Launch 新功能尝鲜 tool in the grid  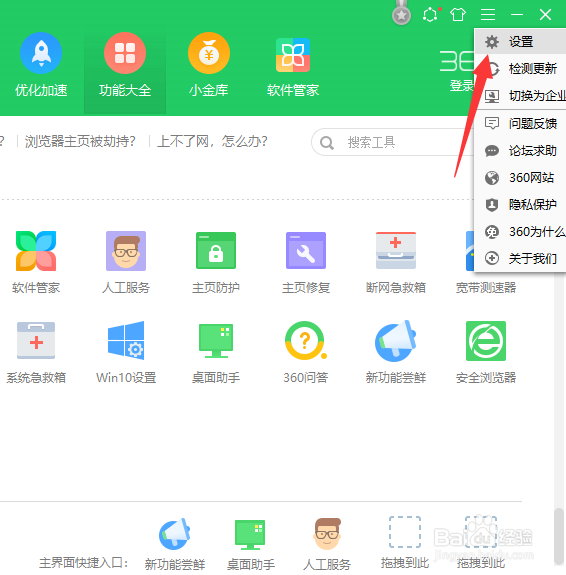[x=396, y=352]
